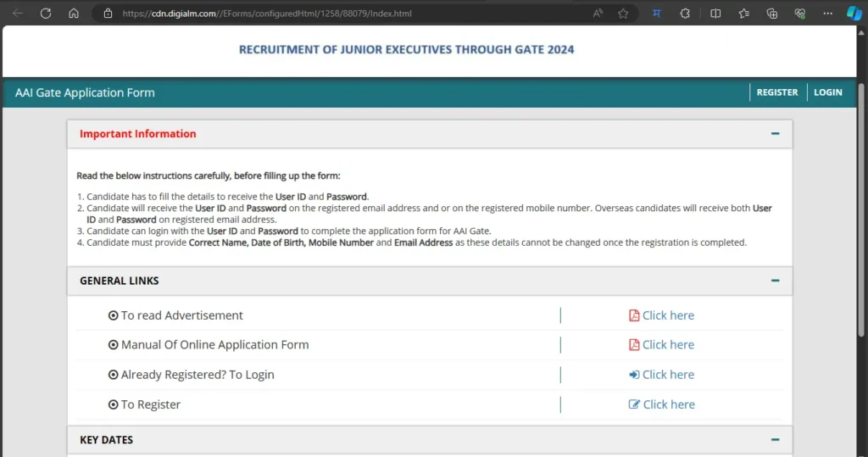The height and width of the screenshot is (457, 868).
Task: Open Browser essentials heart icon
Action: click(x=799, y=14)
